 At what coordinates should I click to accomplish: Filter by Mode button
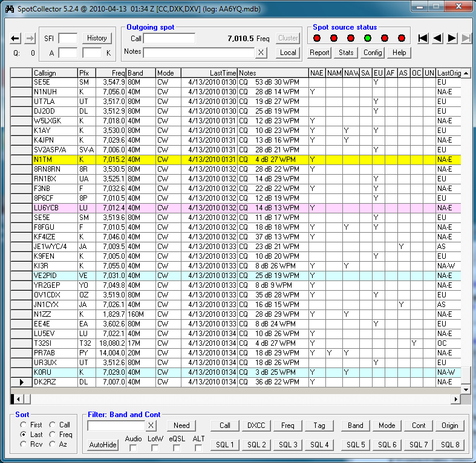click(386, 426)
